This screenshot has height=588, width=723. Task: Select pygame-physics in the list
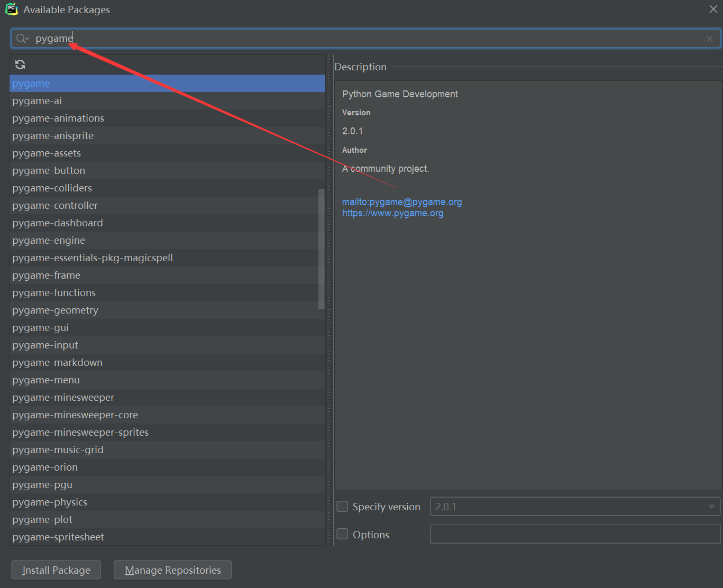(167, 502)
